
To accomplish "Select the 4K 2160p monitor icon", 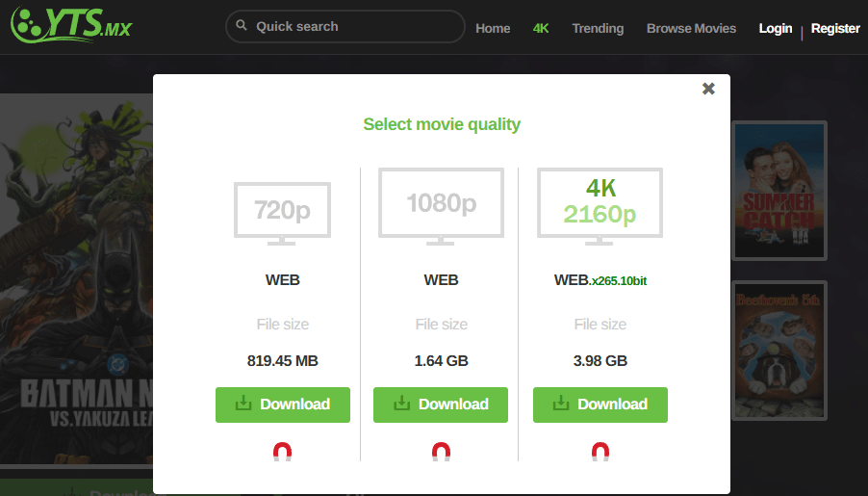I will coord(600,207).
